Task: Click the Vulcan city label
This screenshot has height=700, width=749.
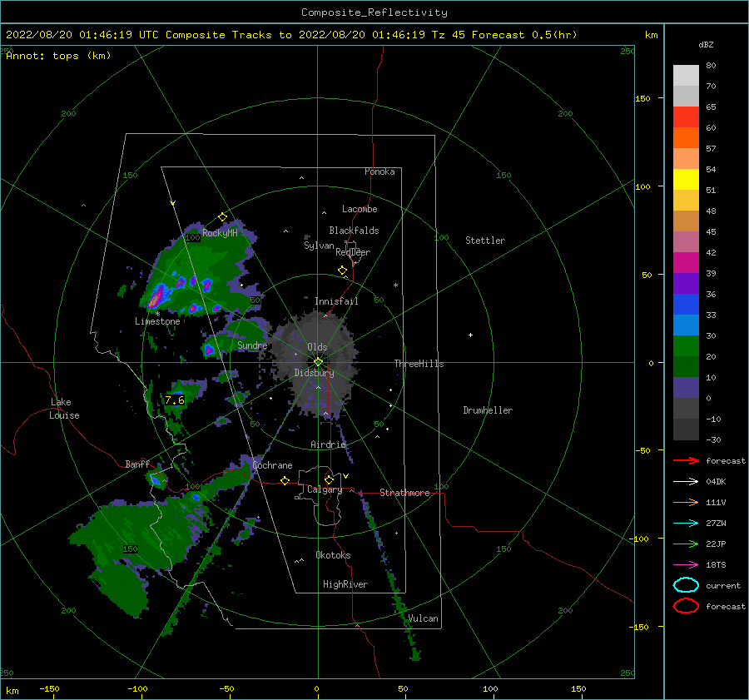Action: (424, 618)
